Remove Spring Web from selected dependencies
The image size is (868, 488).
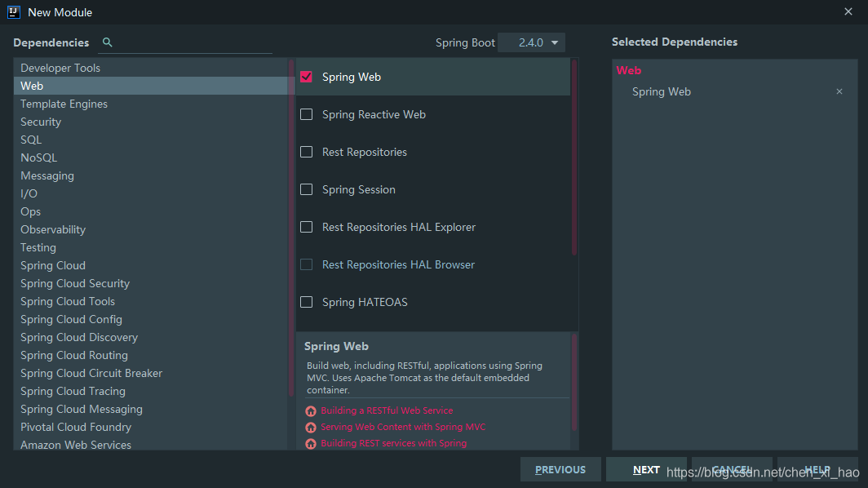coord(839,91)
